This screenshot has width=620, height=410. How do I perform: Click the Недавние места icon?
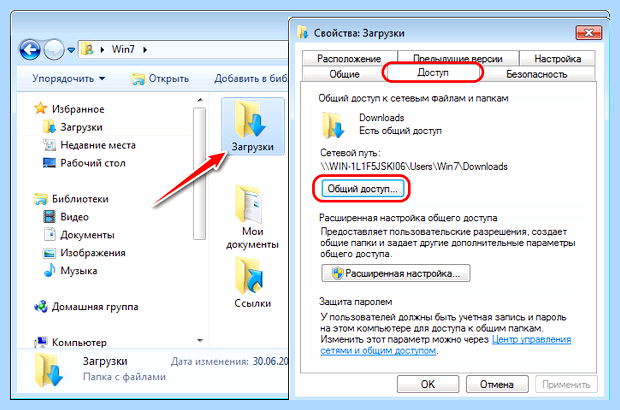pos(49,145)
